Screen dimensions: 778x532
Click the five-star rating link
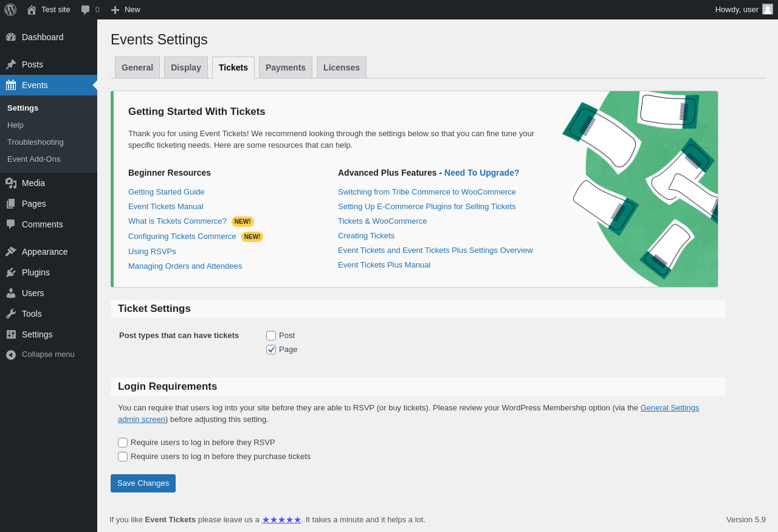281,520
